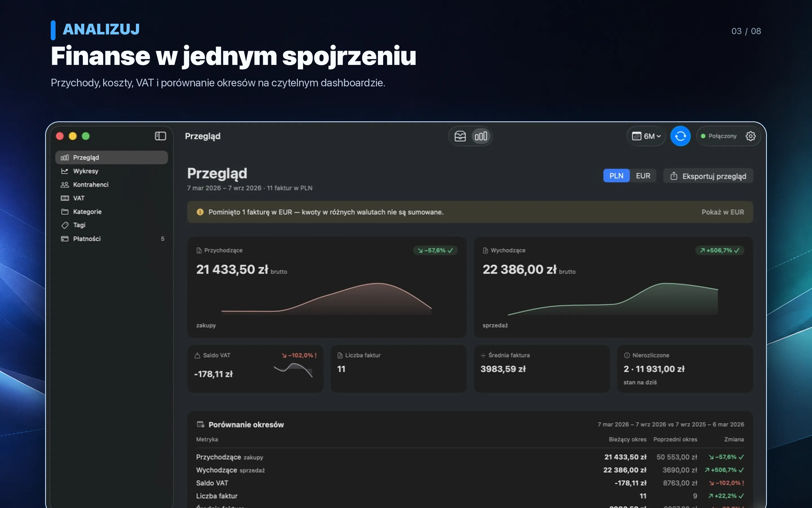Click the Wychodzące card document icon
812x508 pixels.
tap(485, 250)
